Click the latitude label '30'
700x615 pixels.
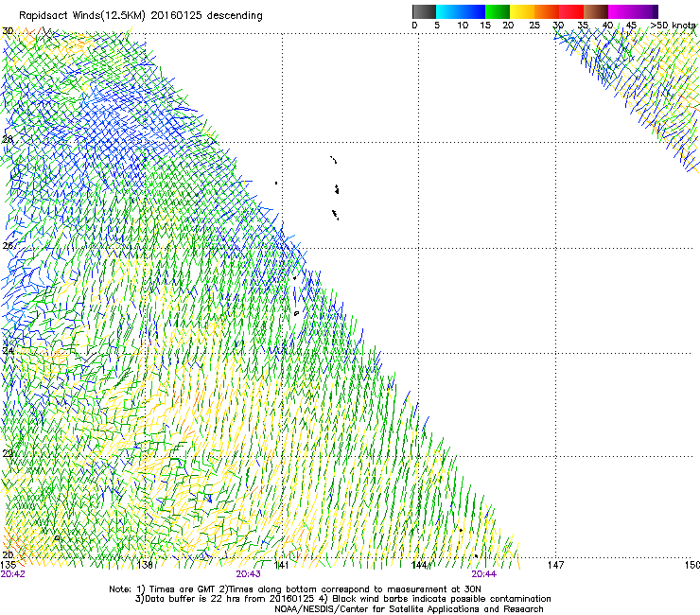point(8,31)
